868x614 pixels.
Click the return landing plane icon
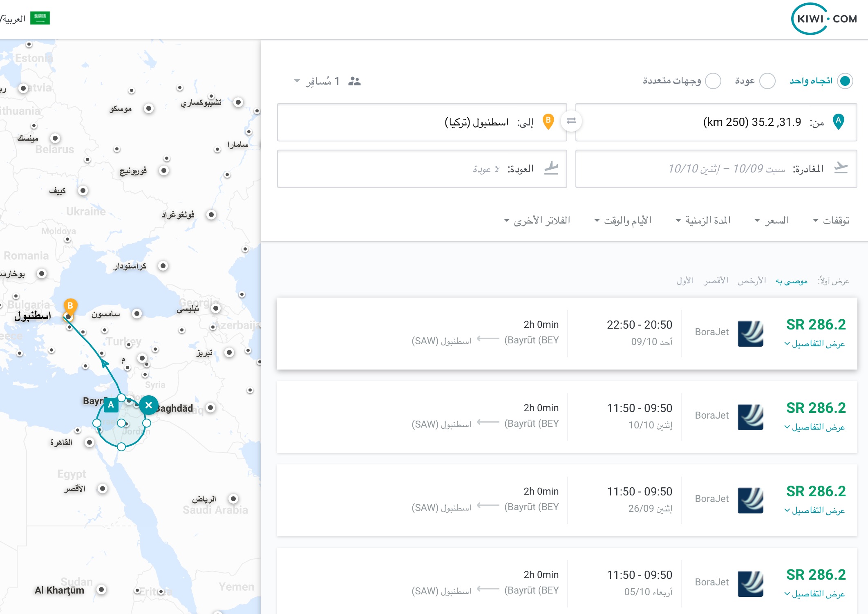pos(551,168)
